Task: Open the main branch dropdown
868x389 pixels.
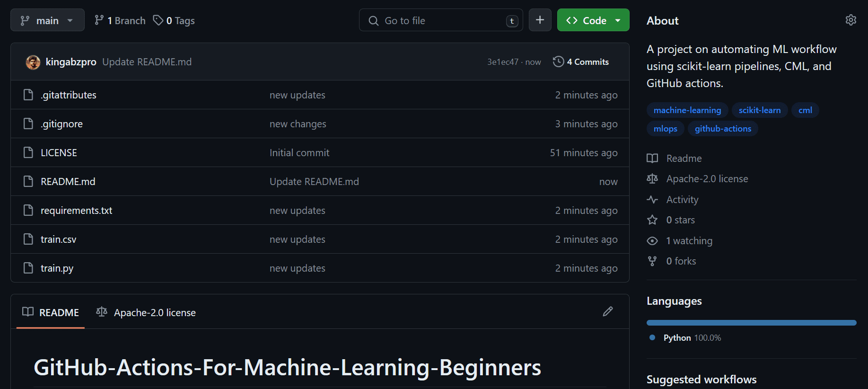Action: [47, 20]
